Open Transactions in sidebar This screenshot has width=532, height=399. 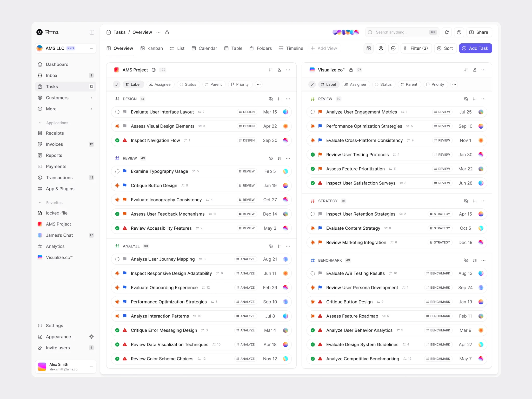click(x=66, y=178)
